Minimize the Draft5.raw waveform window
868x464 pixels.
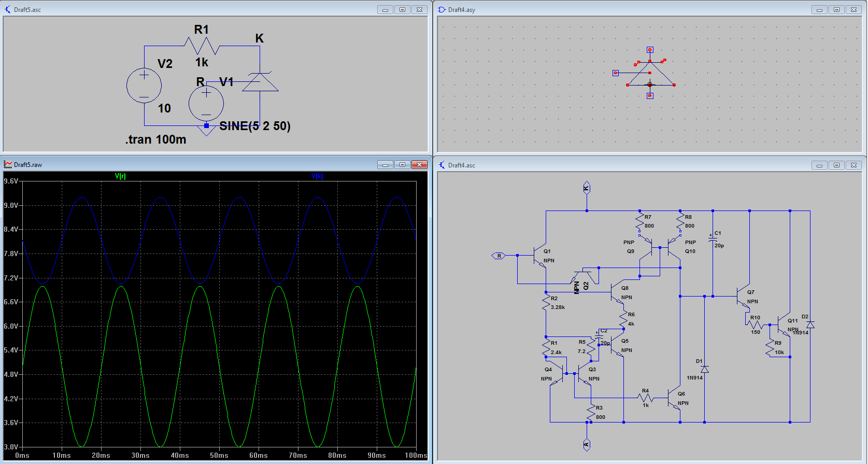point(385,164)
